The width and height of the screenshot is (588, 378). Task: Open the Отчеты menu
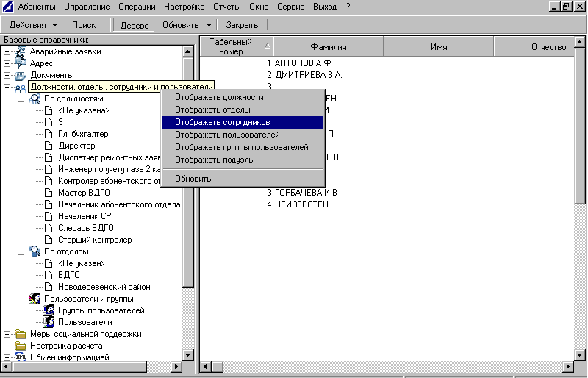pyautogui.click(x=228, y=6)
